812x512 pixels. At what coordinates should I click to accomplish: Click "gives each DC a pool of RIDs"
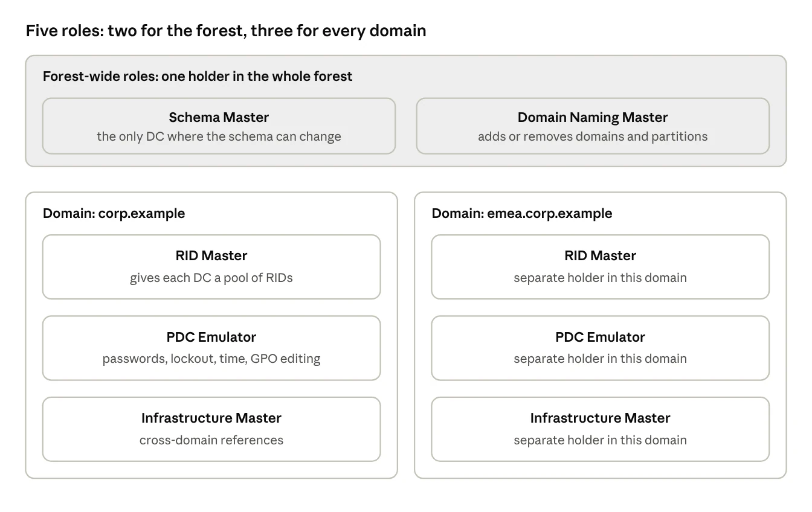pyautogui.click(x=211, y=278)
